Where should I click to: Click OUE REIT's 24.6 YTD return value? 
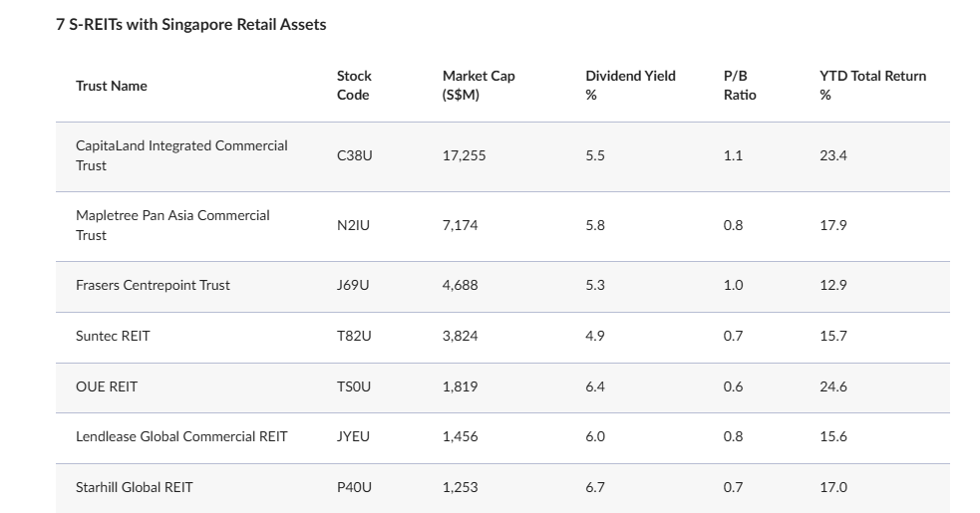tap(833, 386)
